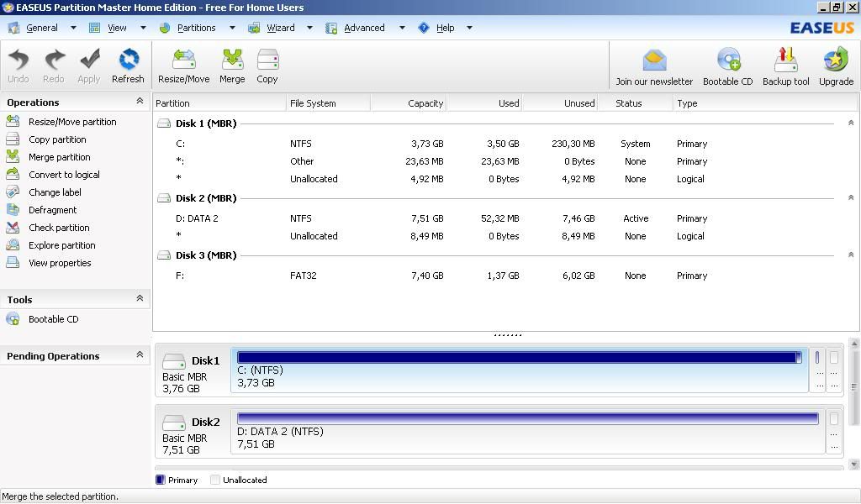Expand dropdown arrow next to Partitions

pyautogui.click(x=232, y=28)
